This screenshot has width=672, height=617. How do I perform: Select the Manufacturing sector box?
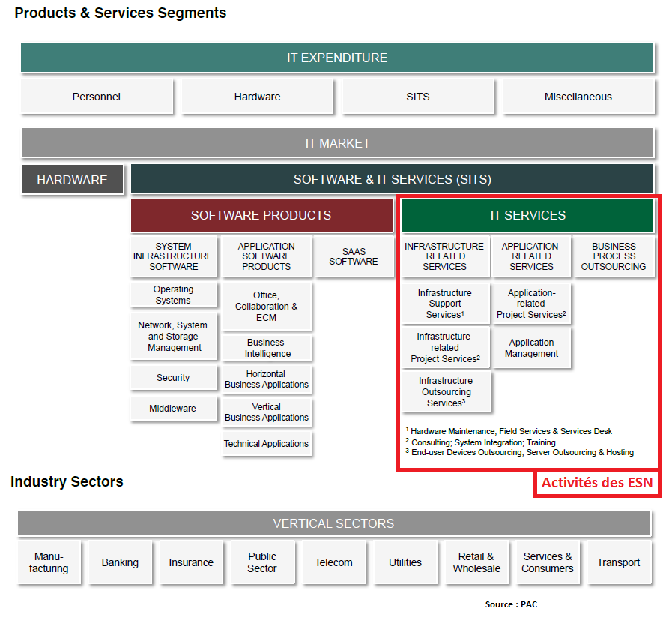point(49,562)
